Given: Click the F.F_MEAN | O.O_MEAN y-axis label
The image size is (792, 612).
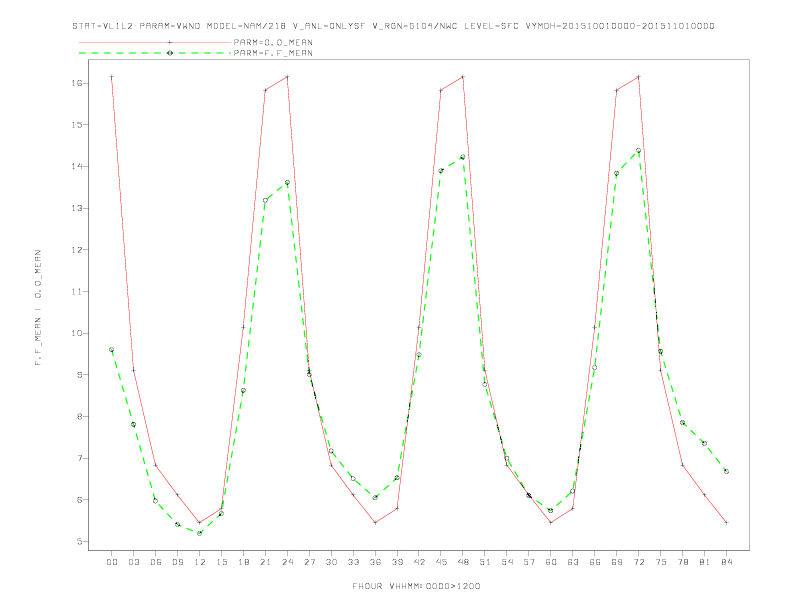Looking at the screenshot, I should pyautogui.click(x=38, y=308).
